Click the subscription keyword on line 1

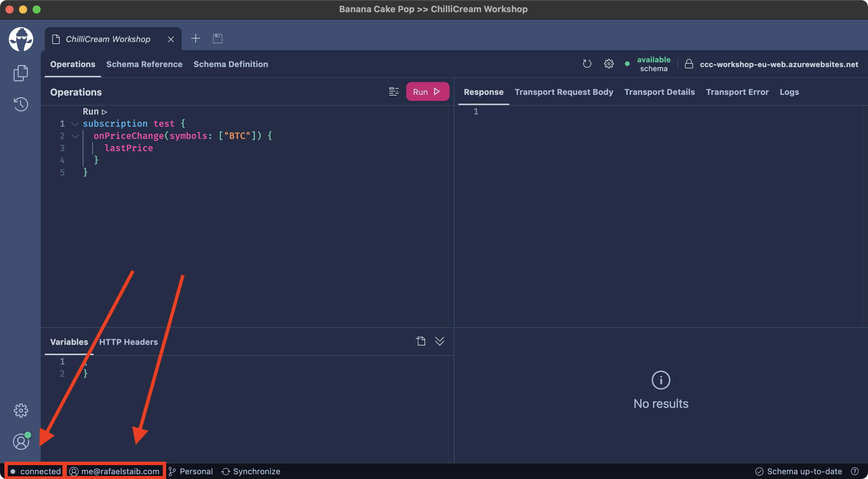pyautogui.click(x=115, y=124)
